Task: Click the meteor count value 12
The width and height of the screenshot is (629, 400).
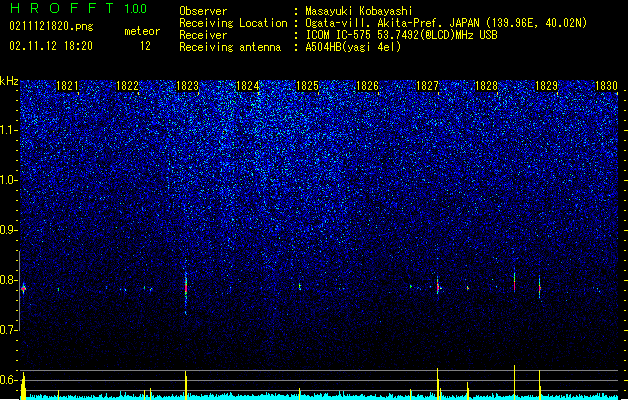Action: pyautogui.click(x=145, y=46)
